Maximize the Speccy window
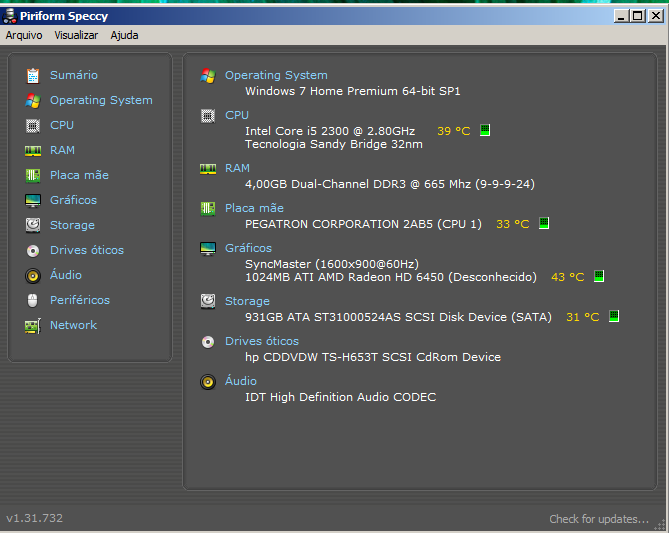The height and width of the screenshot is (533, 669). pos(638,16)
